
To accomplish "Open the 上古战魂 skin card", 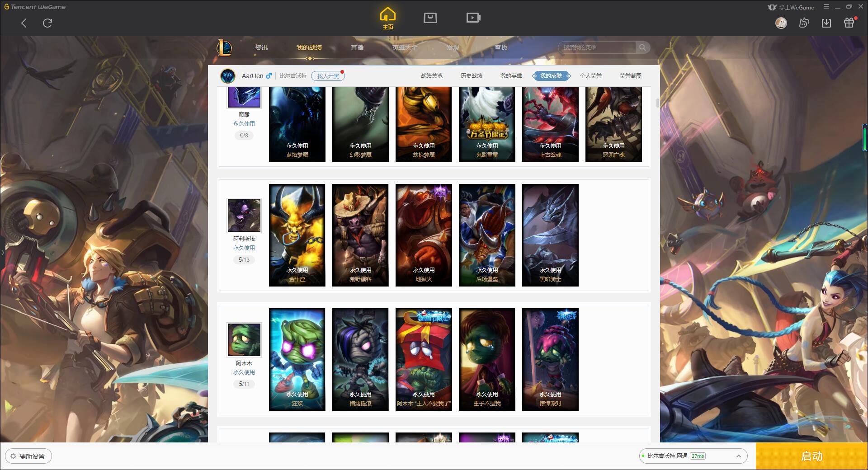I will [x=550, y=124].
